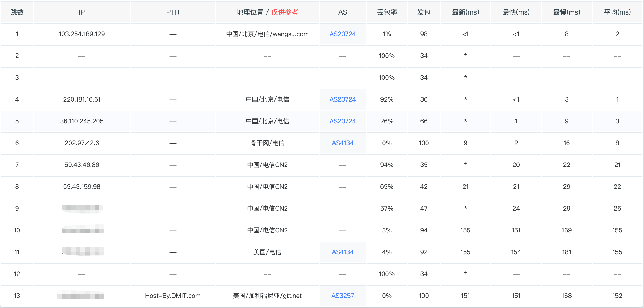Open AS23724 link for 36.110.245.205
644x308 pixels.
click(343, 121)
